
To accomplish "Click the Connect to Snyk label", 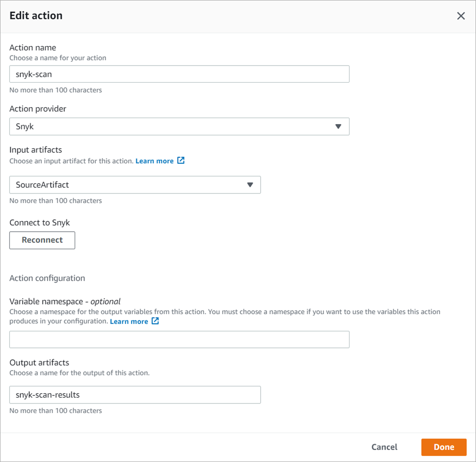I will 40,222.
